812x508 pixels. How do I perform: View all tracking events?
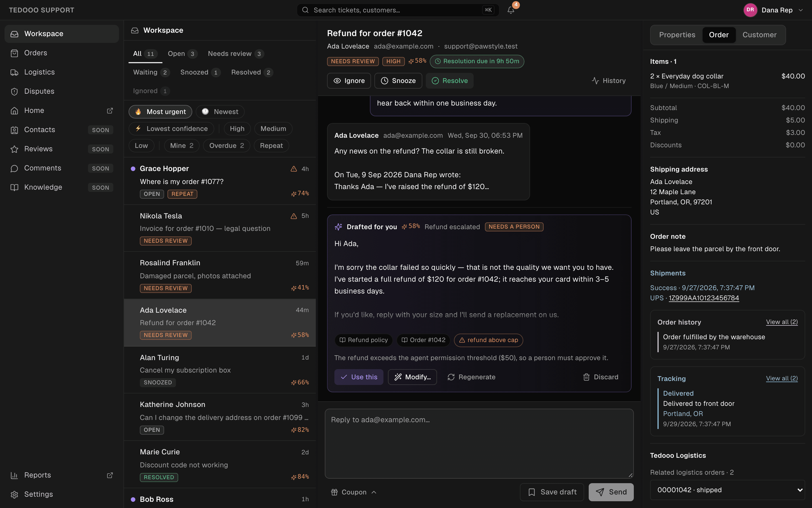click(x=782, y=378)
